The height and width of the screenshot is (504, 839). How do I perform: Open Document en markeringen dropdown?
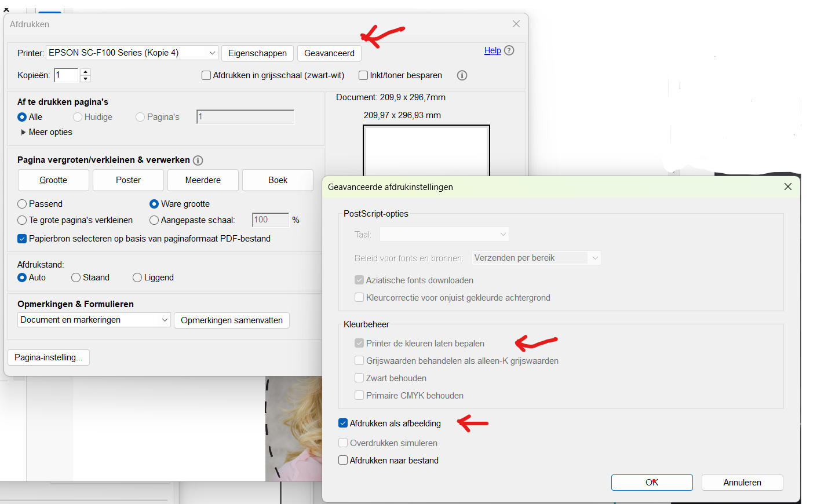pos(94,320)
